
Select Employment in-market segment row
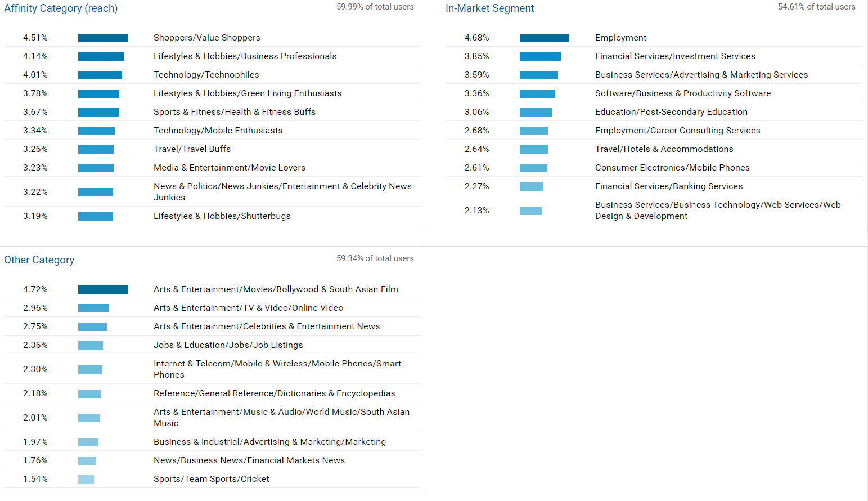(x=654, y=38)
